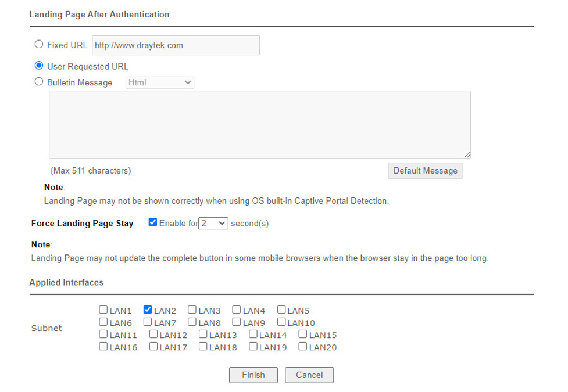Click the Fixed URL text field
The width and height of the screenshot is (568, 392).
(176, 45)
